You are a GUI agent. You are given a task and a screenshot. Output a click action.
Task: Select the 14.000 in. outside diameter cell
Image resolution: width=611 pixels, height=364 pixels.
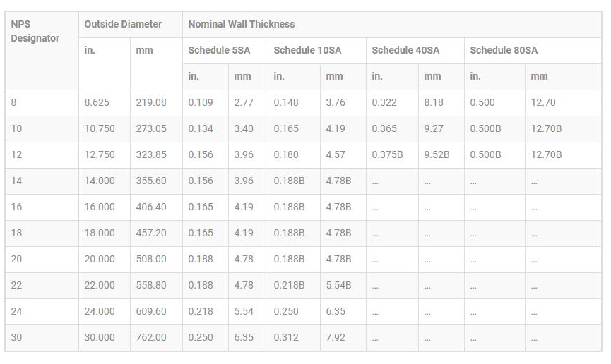[x=100, y=181]
